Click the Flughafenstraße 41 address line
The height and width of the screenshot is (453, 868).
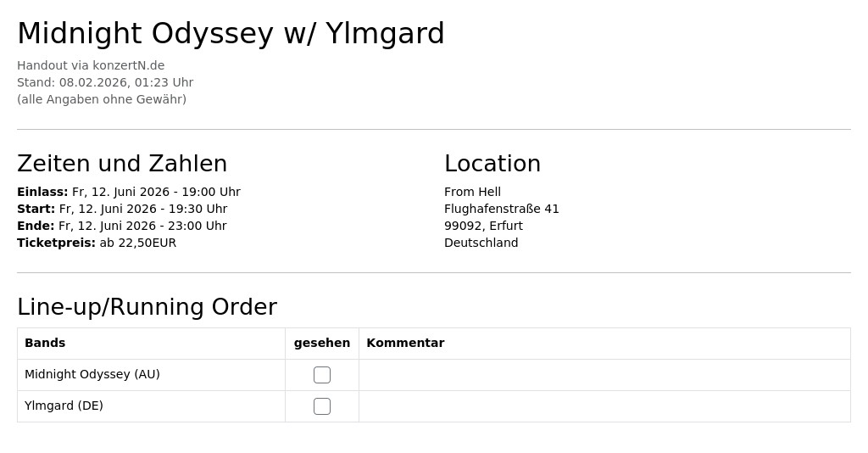[x=502, y=209]
